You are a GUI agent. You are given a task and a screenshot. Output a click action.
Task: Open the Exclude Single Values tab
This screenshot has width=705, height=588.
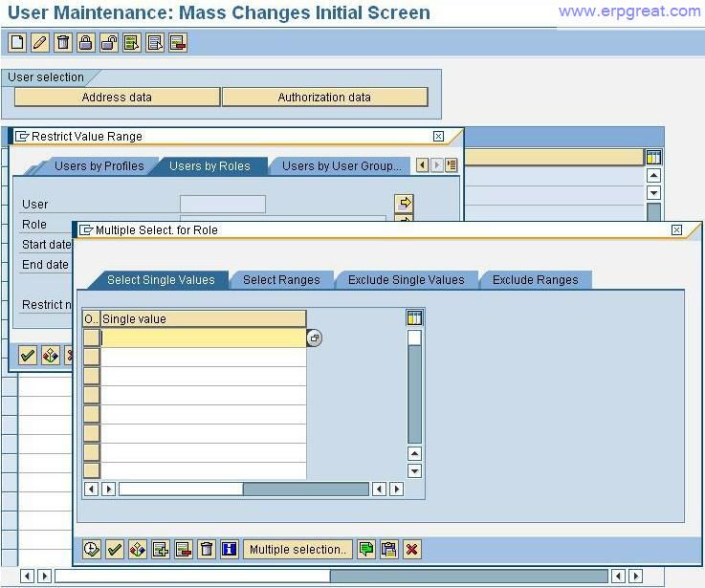[x=406, y=280]
